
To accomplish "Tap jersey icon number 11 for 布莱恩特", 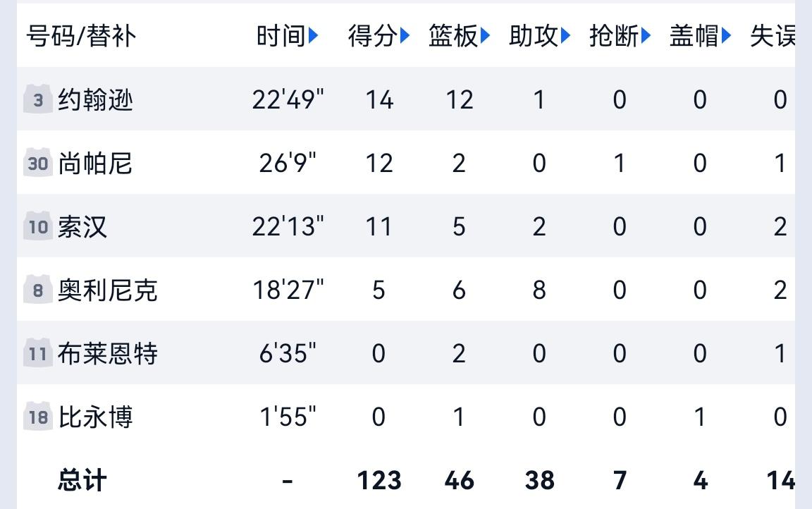I will pyautogui.click(x=38, y=353).
